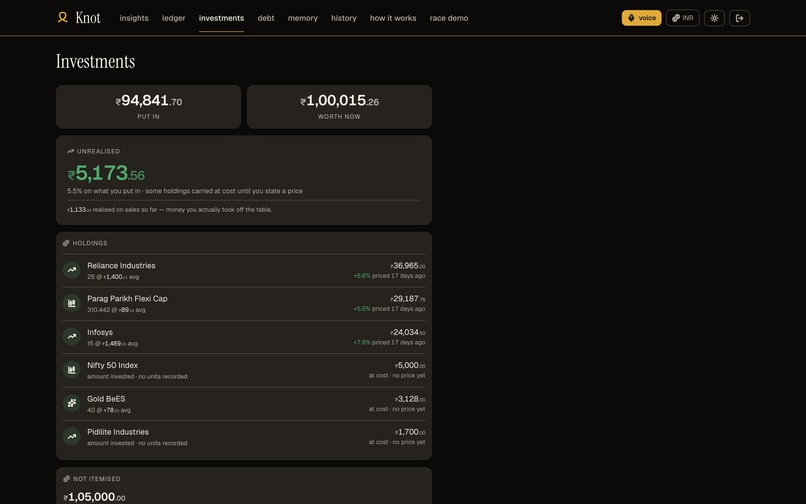Expand the Infosys holding row
This screenshot has height=504, width=806.
(244, 337)
